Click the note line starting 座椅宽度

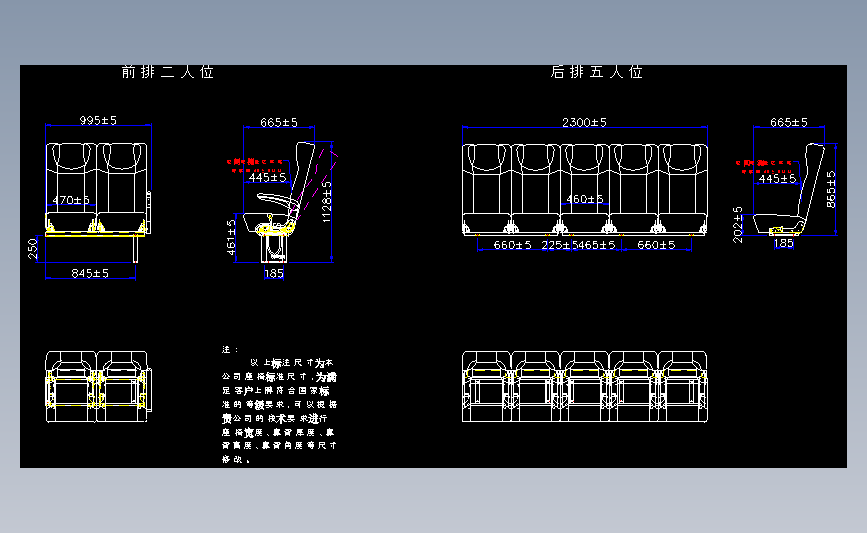tap(278, 432)
